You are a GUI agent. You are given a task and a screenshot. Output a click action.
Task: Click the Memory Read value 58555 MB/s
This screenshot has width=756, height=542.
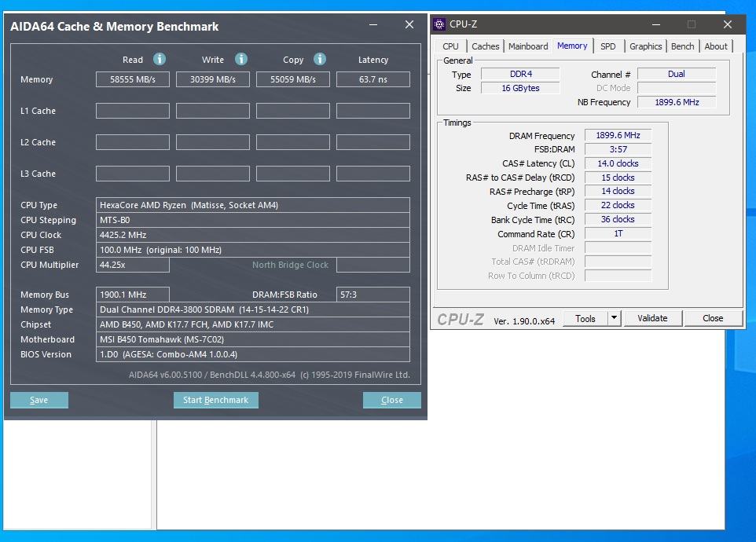133,79
